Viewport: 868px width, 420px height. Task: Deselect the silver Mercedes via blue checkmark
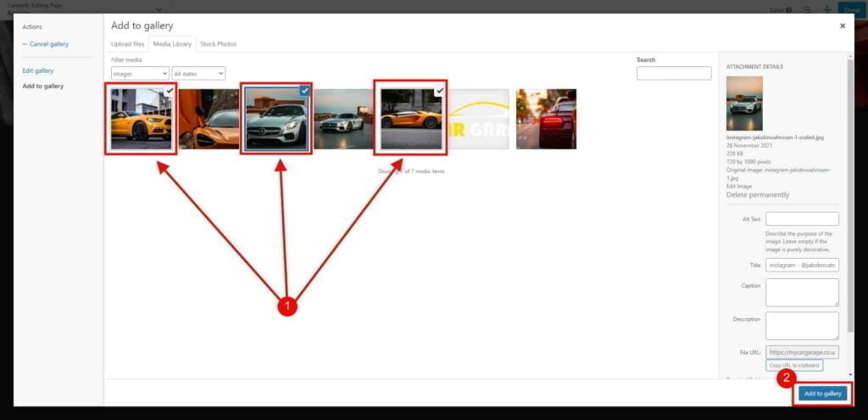pyautogui.click(x=304, y=91)
